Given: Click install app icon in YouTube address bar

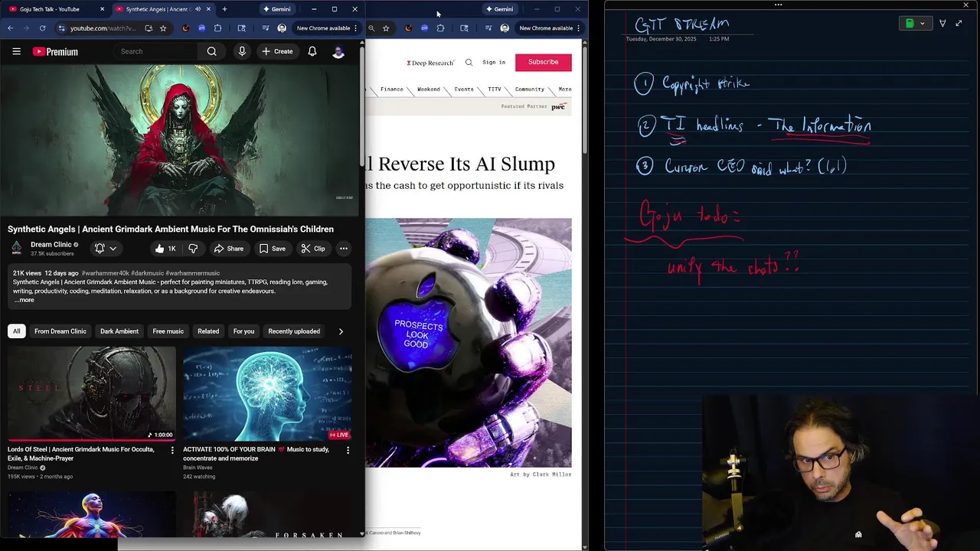Looking at the screenshot, I should coord(149,28).
